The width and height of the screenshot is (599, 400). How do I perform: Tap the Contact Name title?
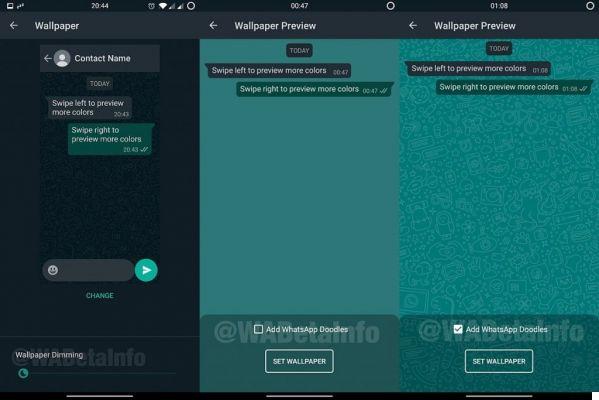point(102,58)
